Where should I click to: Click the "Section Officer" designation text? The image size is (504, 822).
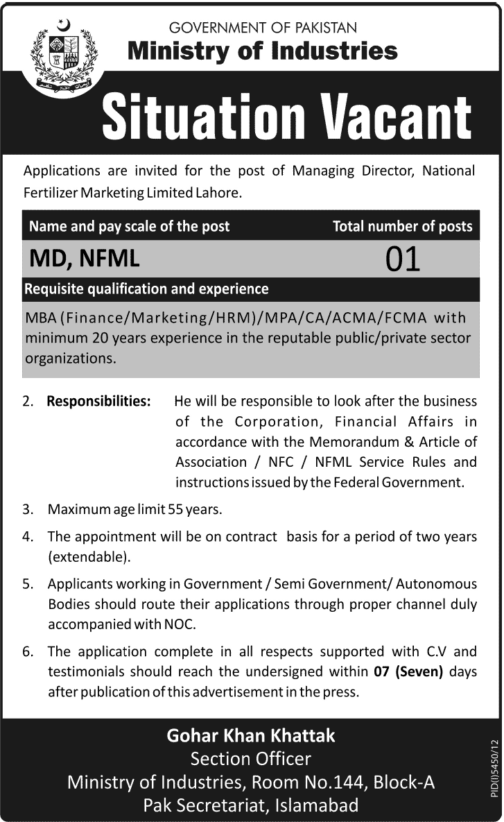pos(251,759)
